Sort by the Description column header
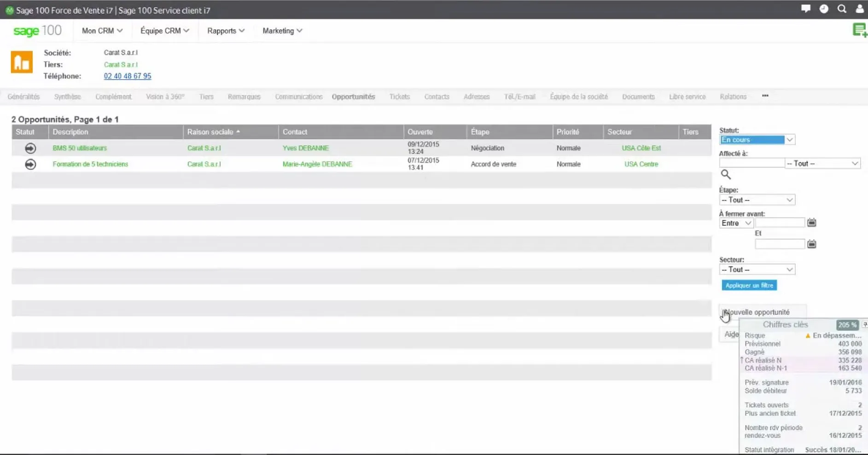Screen dimensions: 868x455 70,132
